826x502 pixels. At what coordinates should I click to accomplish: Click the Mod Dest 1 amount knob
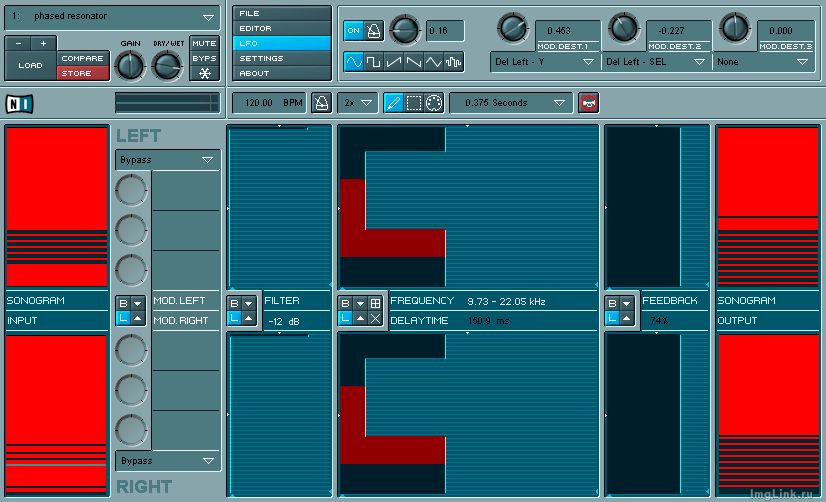point(513,28)
